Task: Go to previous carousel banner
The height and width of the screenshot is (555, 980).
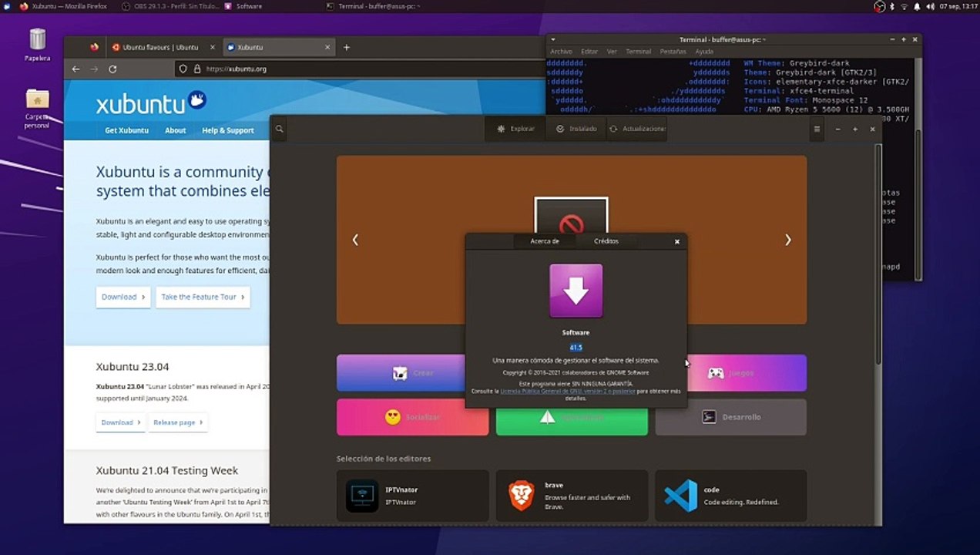Action: click(x=355, y=240)
